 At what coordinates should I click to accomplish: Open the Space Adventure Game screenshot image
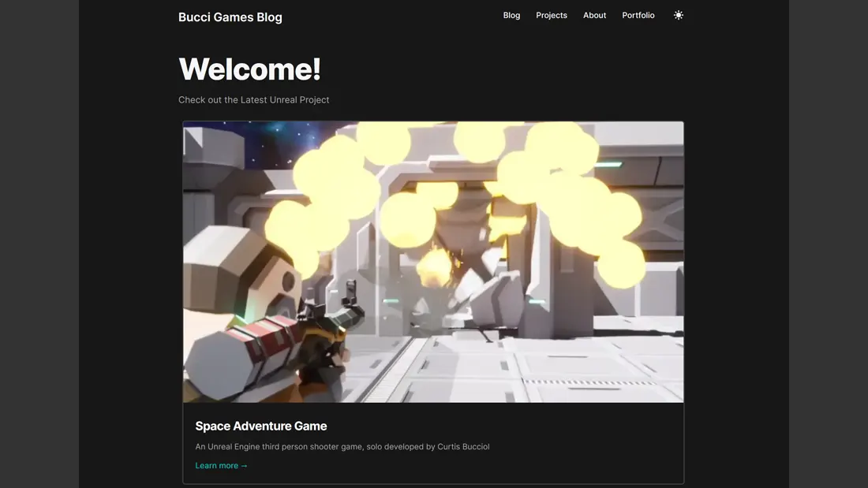(433, 262)
